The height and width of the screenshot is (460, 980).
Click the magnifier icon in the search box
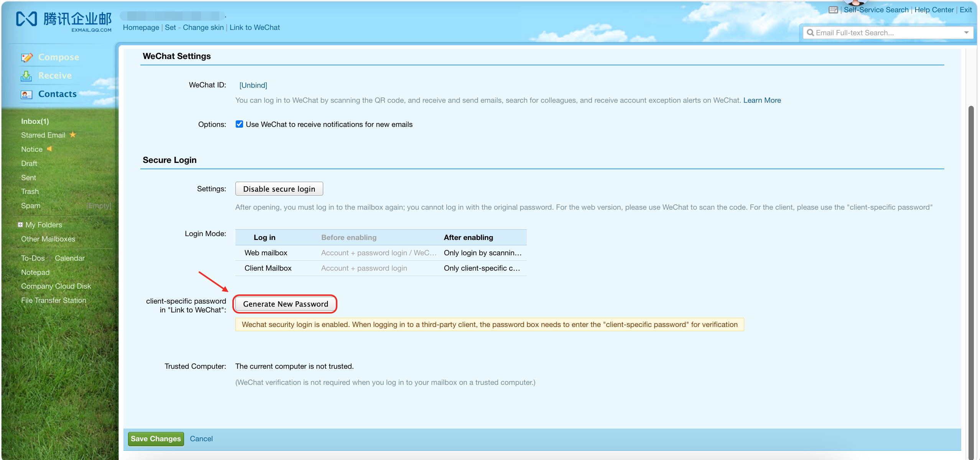coord(810,33)
